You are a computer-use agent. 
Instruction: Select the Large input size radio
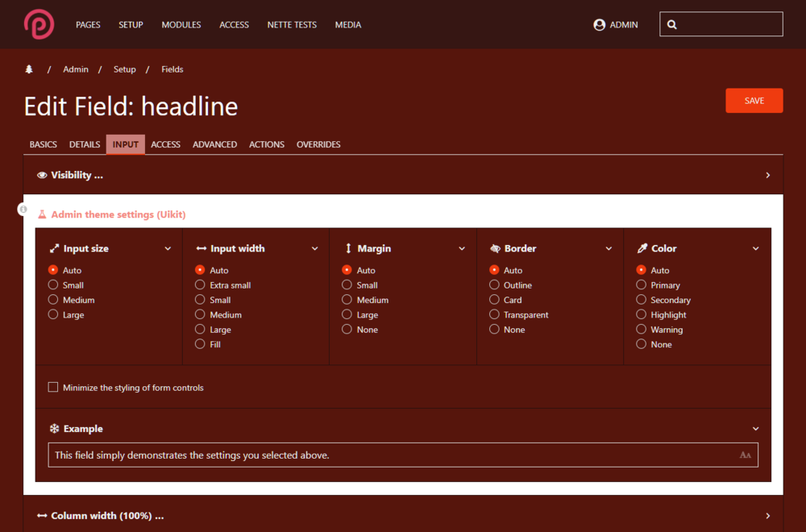53,314
